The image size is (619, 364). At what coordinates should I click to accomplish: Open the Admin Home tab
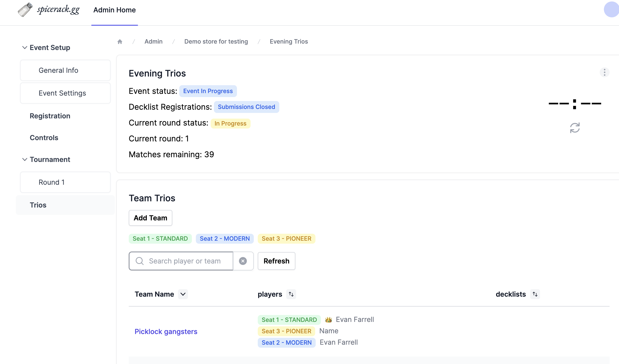114,10
